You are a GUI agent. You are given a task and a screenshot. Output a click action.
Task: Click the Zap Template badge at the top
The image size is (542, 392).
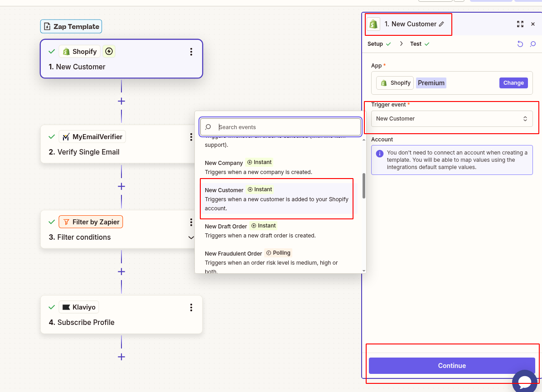71,26
